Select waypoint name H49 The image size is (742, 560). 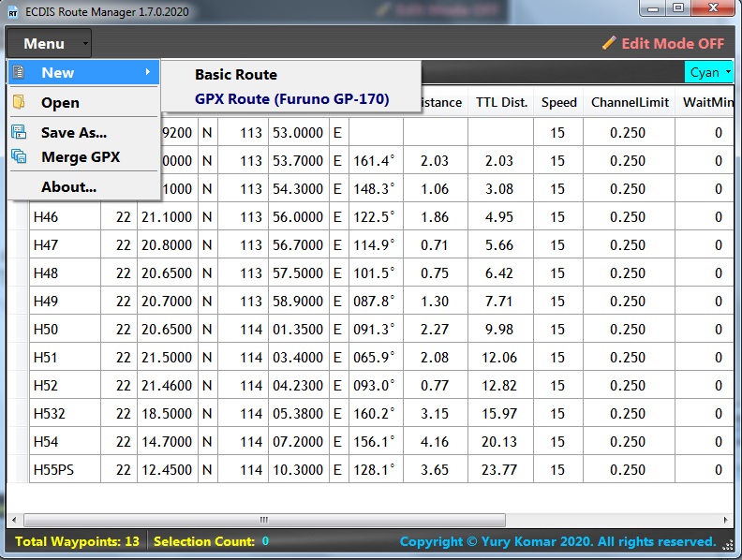pyautogui.click(x=65, y=301)
